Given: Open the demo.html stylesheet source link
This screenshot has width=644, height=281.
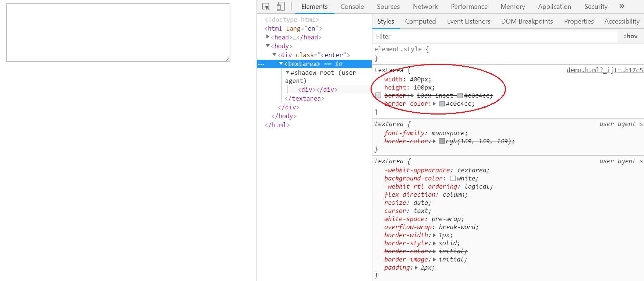Looking at the screenshot, I should [605, 70].
